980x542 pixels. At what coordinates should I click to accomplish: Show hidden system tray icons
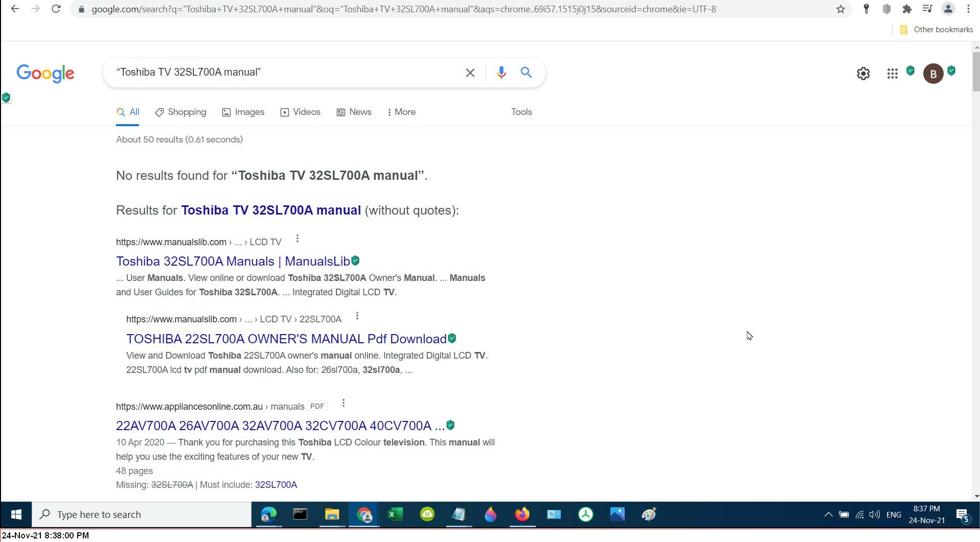pyautogui.click(x=828, y=514)
